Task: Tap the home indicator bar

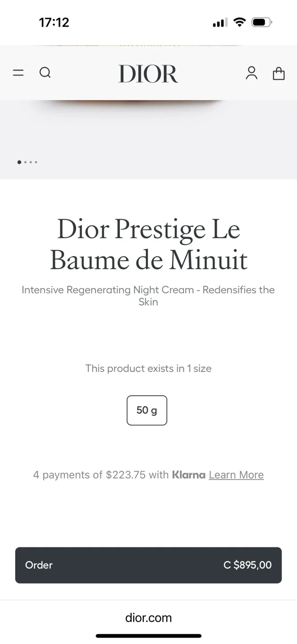Action: click(148, 636)
